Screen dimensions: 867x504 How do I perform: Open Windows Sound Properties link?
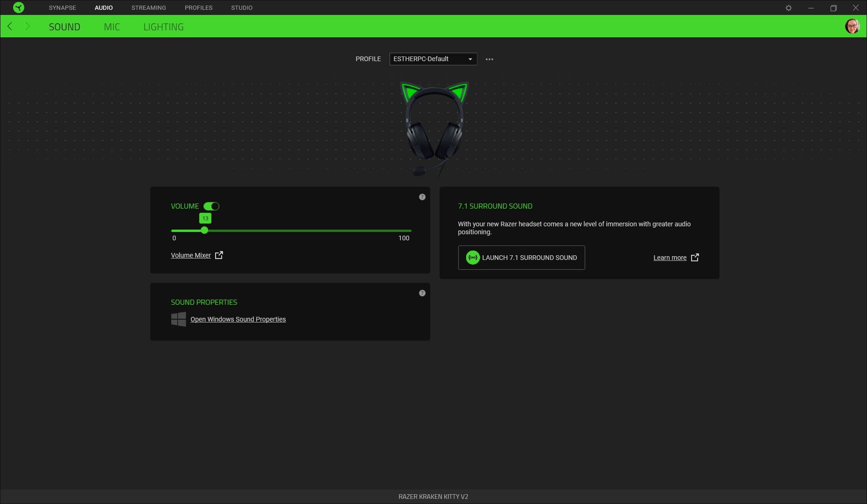[x=238, y=319]
